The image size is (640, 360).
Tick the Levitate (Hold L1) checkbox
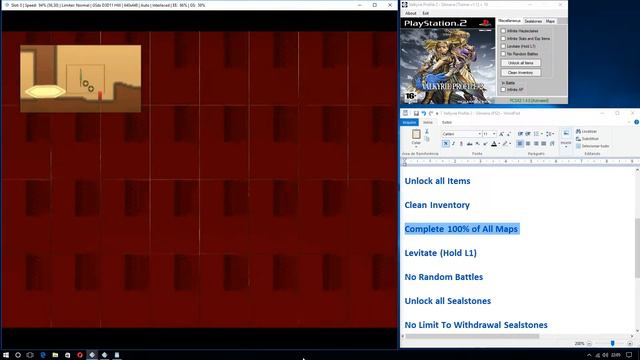503,46
